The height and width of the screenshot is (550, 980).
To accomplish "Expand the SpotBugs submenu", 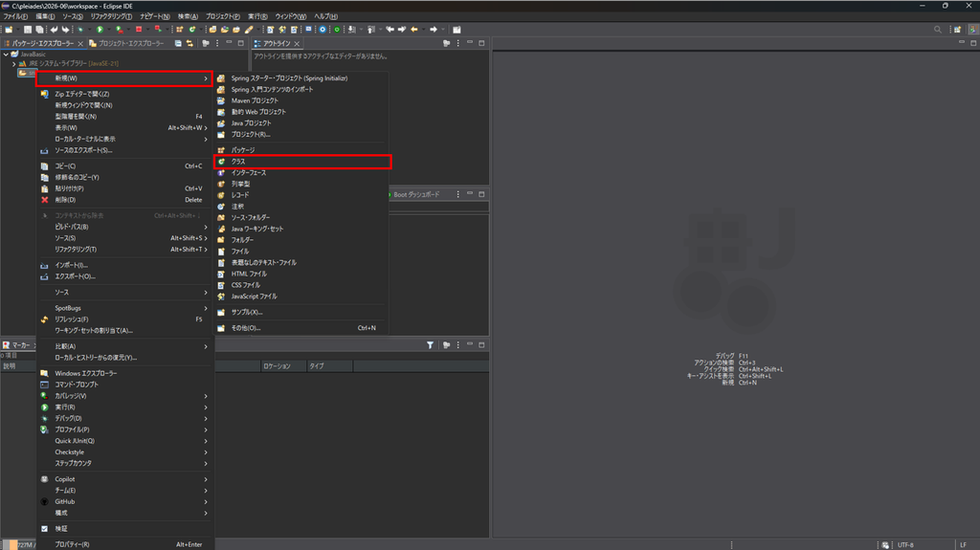I will coord(124,308).
